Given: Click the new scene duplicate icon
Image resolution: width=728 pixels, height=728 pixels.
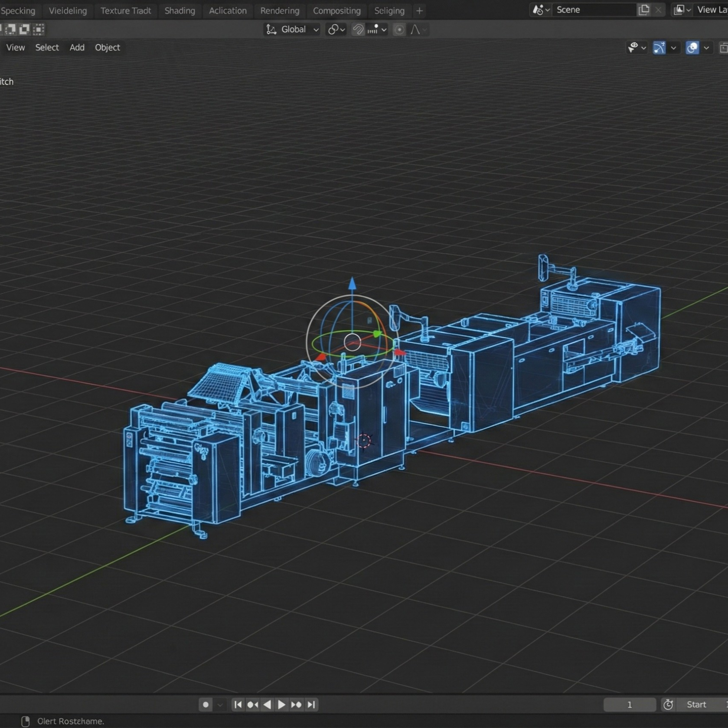Looking at the screenshot, I should pyautogui.click(x=644, y=10).
